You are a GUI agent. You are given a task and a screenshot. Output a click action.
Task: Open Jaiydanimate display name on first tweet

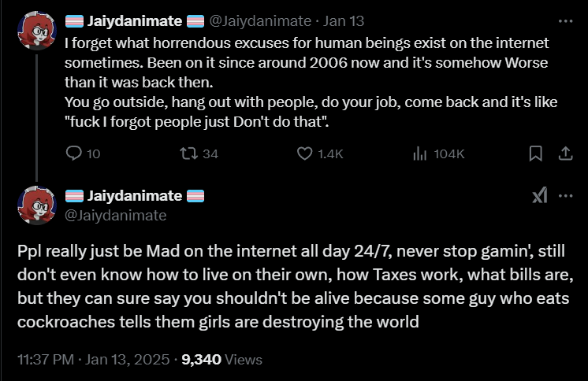coord(135,21)
